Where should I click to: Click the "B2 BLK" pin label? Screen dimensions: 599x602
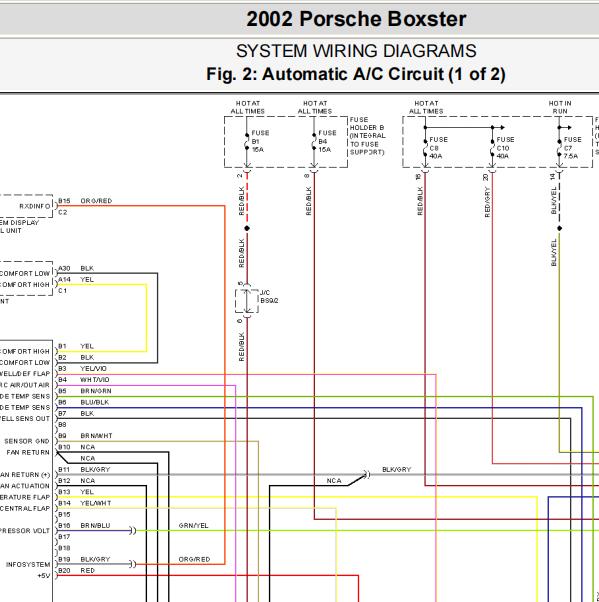[76, 357]
